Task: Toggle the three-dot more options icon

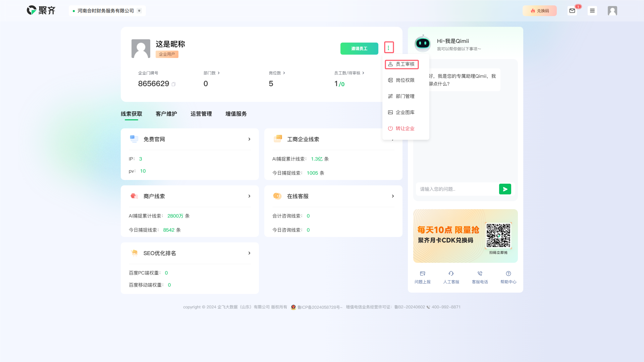Action: (389, 48)
